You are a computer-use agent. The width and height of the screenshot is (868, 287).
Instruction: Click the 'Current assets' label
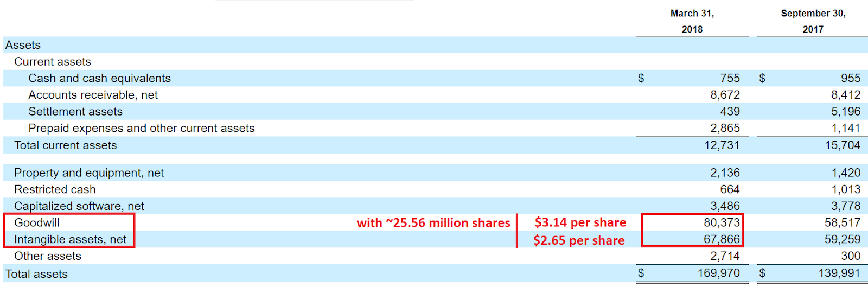(x=53, y=62)
